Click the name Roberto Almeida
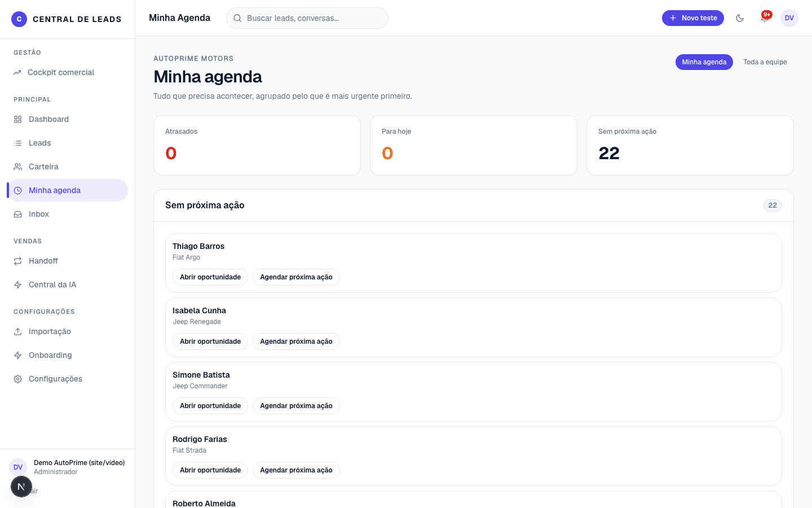The width and height of the screenshot is (812, 508). tap(204, 503)
